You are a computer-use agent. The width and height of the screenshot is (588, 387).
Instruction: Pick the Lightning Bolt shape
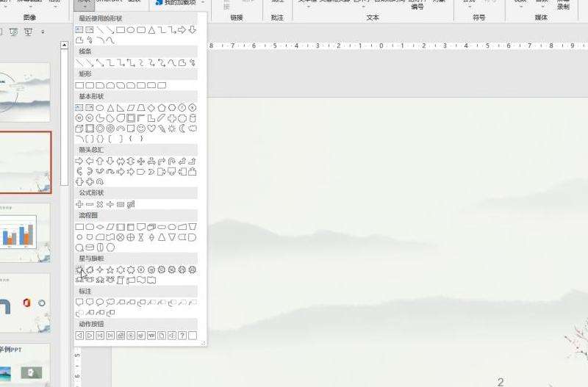tap(162, 129)
